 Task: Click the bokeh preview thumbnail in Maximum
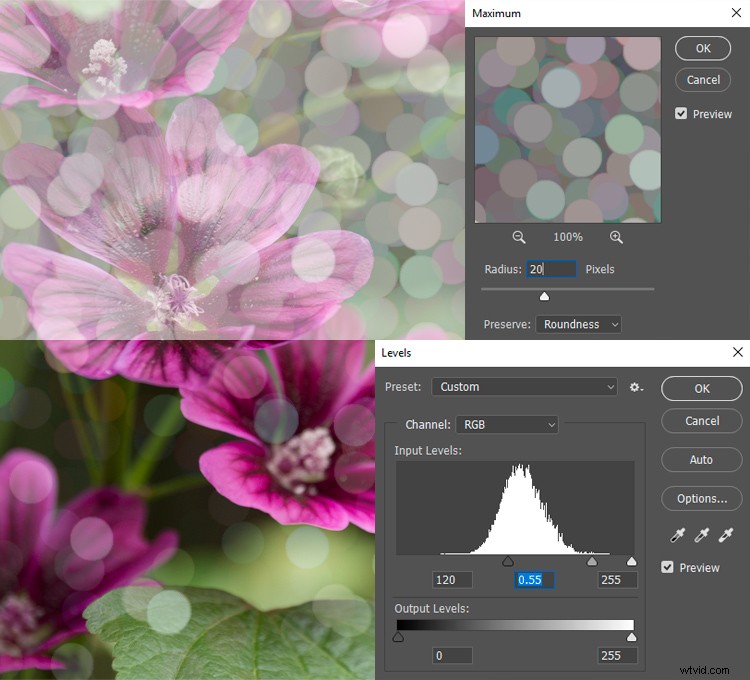click(568, 130)
